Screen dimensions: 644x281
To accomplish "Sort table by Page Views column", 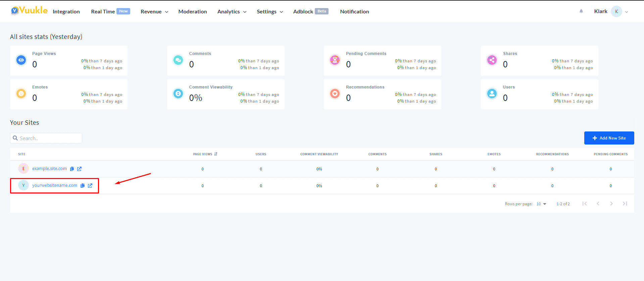I will [x=205, y=154].
